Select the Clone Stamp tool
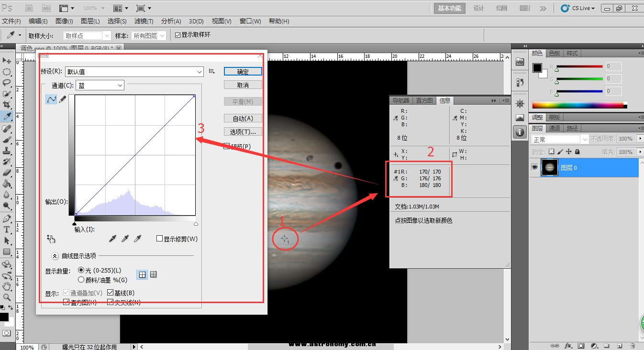The image size is (644, 350). click(7, 151)
